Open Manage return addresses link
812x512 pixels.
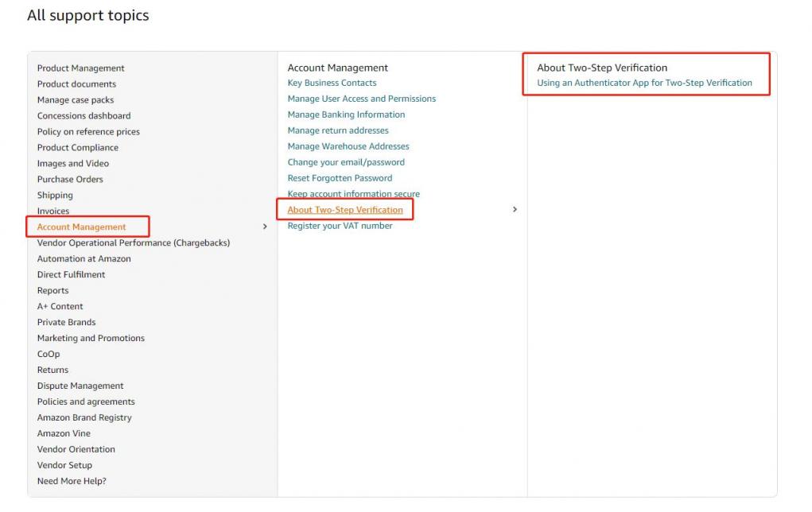pyautogui.click(x=338, y=130)
